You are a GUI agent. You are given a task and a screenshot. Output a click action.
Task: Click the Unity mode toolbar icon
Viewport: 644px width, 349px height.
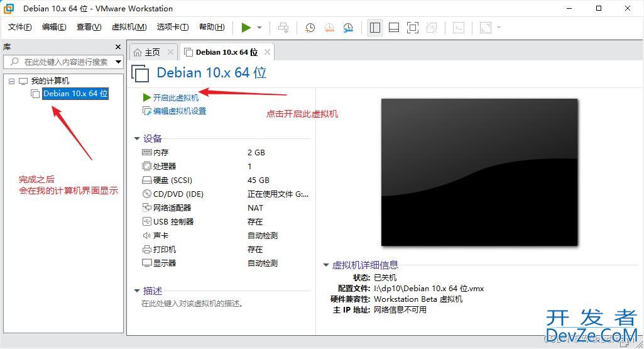[x=432, y=28]
